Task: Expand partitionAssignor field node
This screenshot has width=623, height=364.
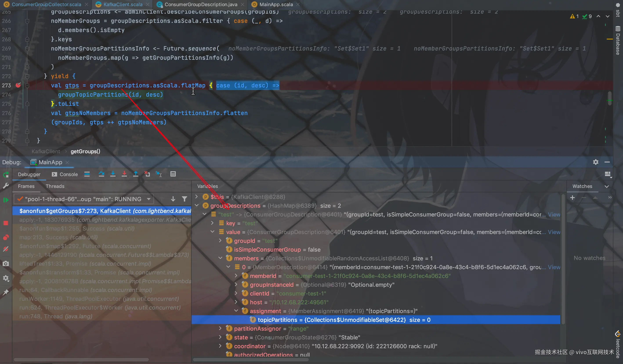Action: [x=220, y=328]
